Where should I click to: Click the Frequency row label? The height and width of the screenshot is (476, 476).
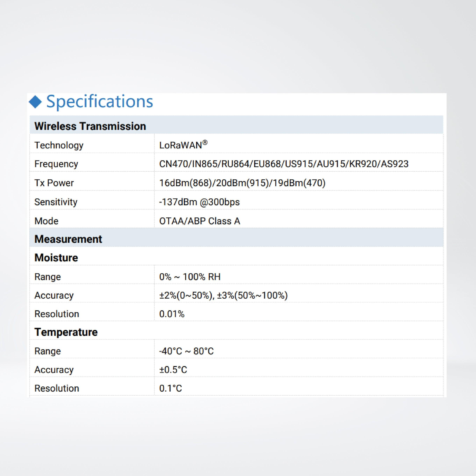coord(56,164)
